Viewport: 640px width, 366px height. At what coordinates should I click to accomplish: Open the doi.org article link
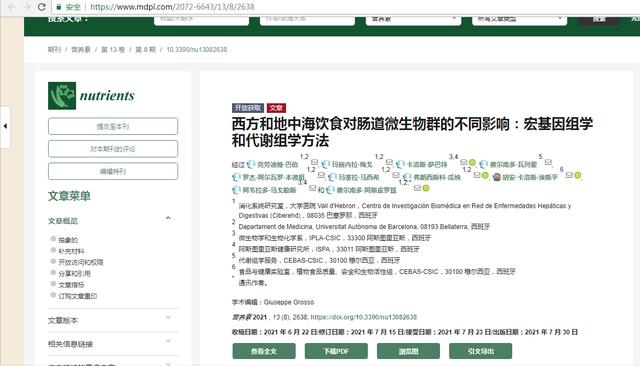coord(364,317)
